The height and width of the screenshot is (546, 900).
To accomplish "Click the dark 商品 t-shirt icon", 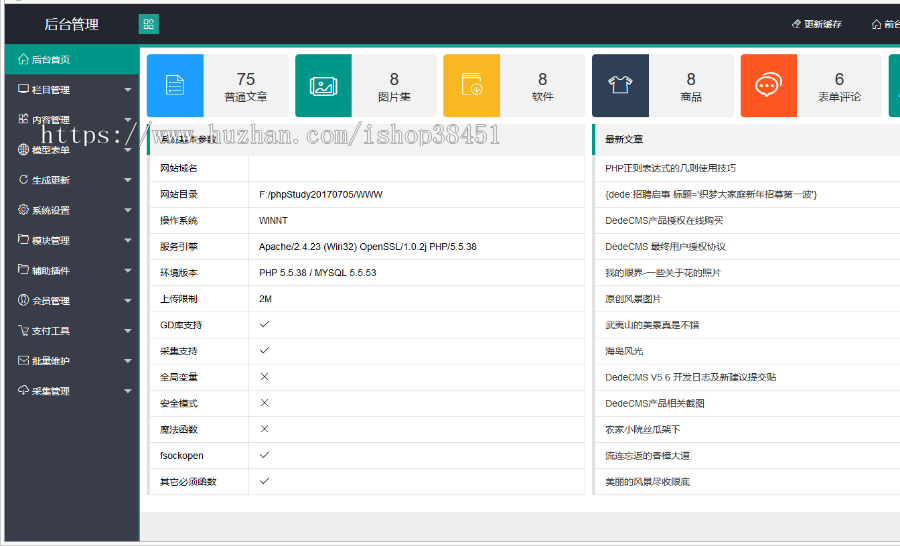I will click(620, 86).
